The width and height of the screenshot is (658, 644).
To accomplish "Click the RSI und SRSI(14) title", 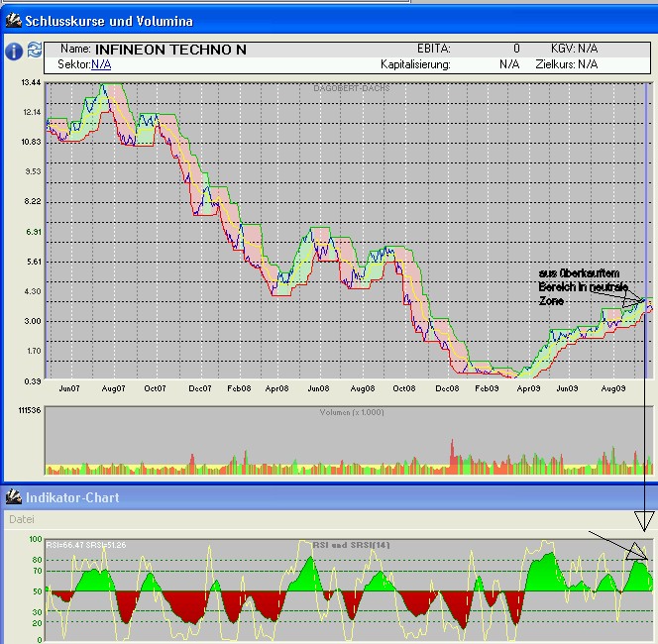I will 351,545.
